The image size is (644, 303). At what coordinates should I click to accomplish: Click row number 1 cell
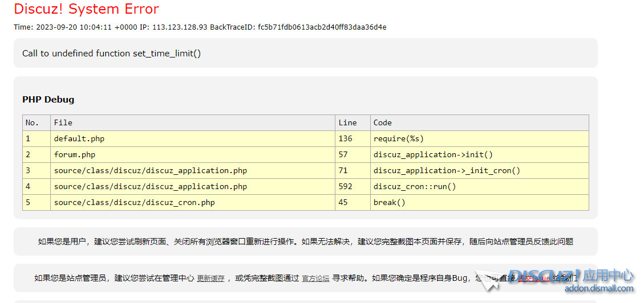pyautogui.click(x=37, y=138)
